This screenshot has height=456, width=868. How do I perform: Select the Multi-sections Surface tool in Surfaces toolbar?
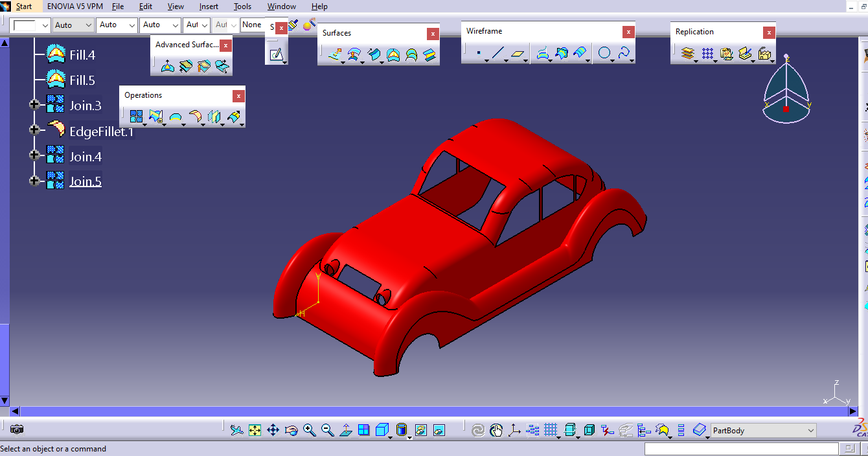click(411, 55)
